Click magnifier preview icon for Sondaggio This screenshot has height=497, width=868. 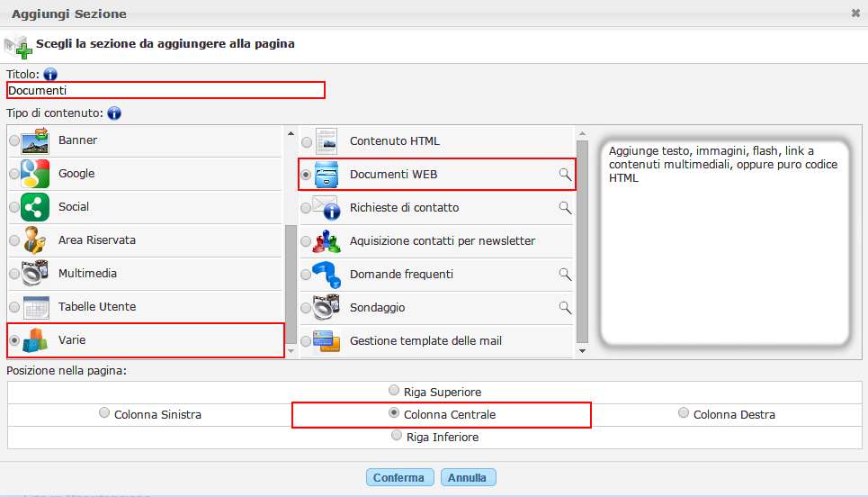(565, 308)
